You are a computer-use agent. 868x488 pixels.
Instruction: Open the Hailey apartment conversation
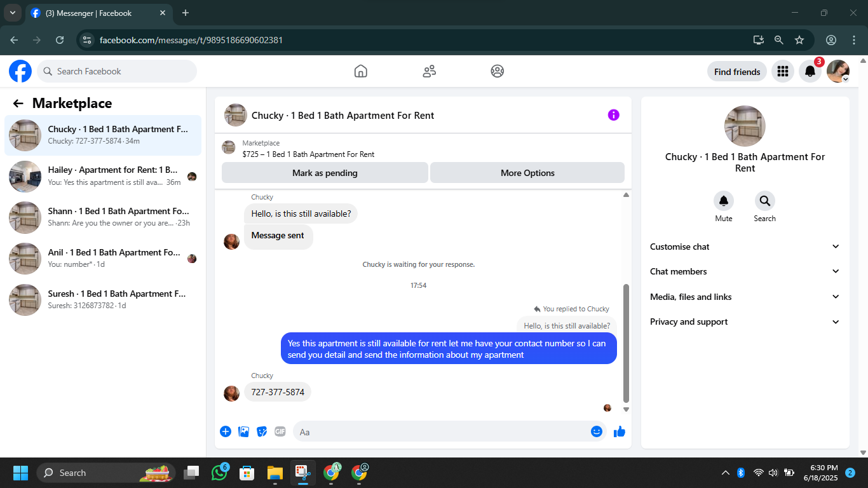[103, 176]
